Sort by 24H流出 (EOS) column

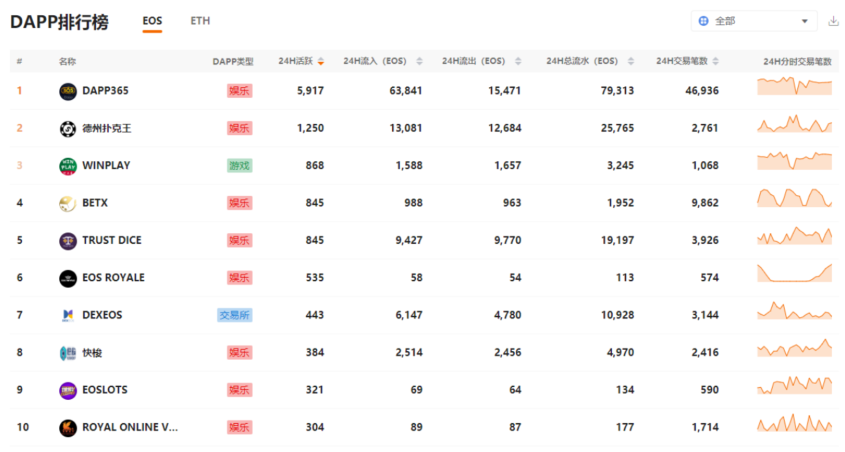518,61
